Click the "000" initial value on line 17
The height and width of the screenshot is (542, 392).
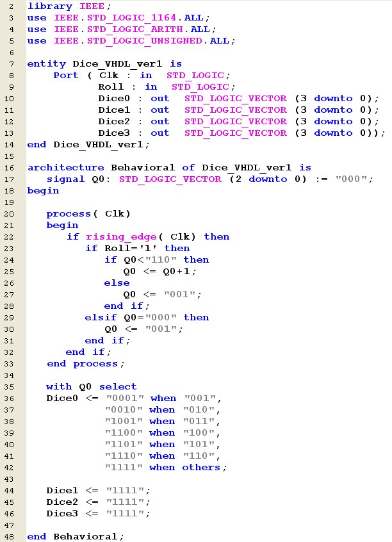click(352, 179)
